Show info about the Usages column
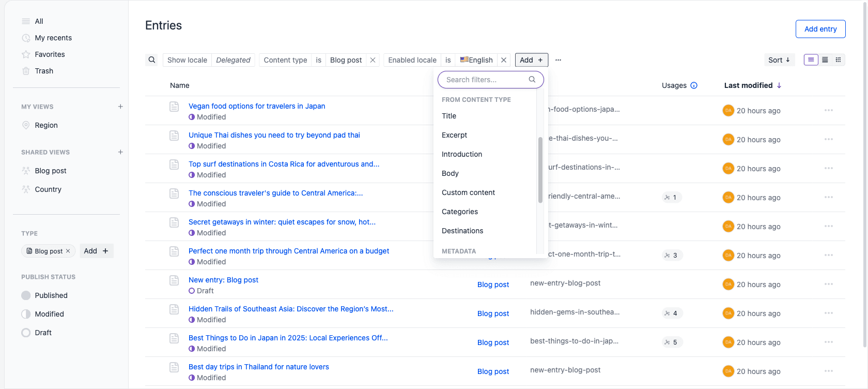This screenshot has height=389, width=868. 694,85
